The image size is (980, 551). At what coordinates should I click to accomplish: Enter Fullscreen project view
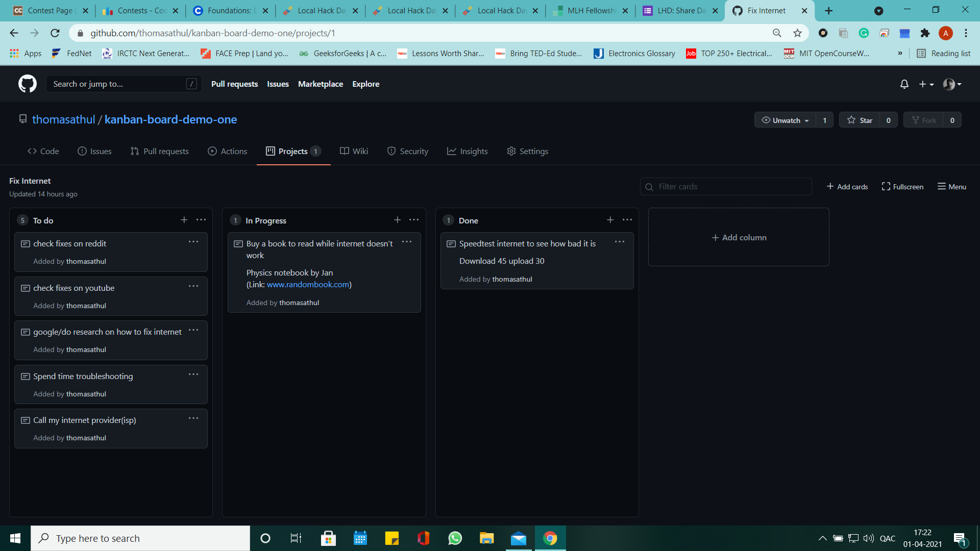point(902,187)
